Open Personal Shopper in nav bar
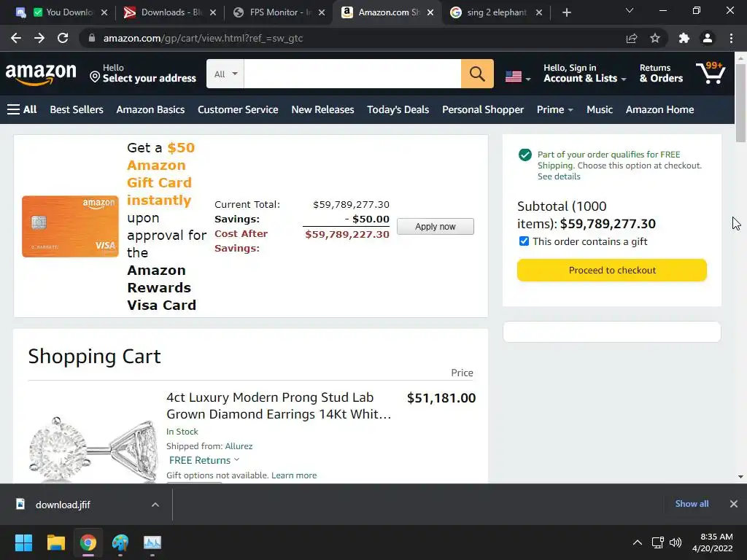747x560 pixels. (483, 109)
